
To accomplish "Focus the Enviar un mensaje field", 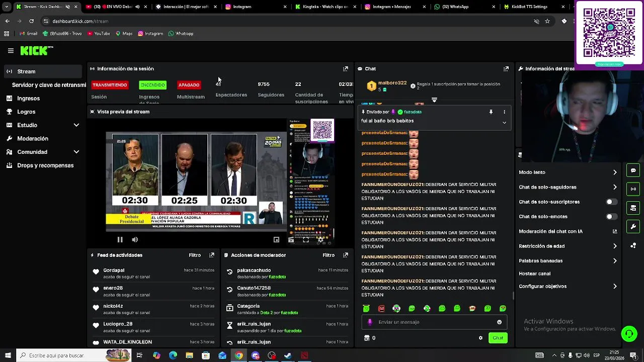I will (434, 322).
